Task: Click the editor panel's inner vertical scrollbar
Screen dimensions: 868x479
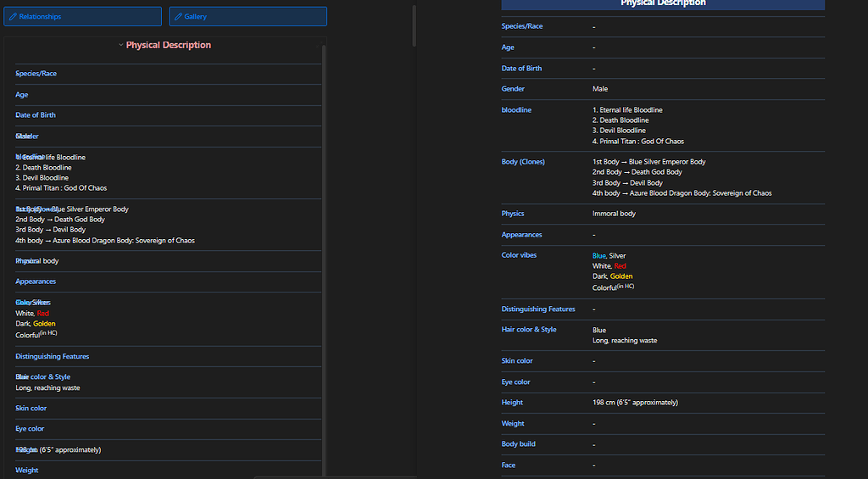Action: coord(323,260)
